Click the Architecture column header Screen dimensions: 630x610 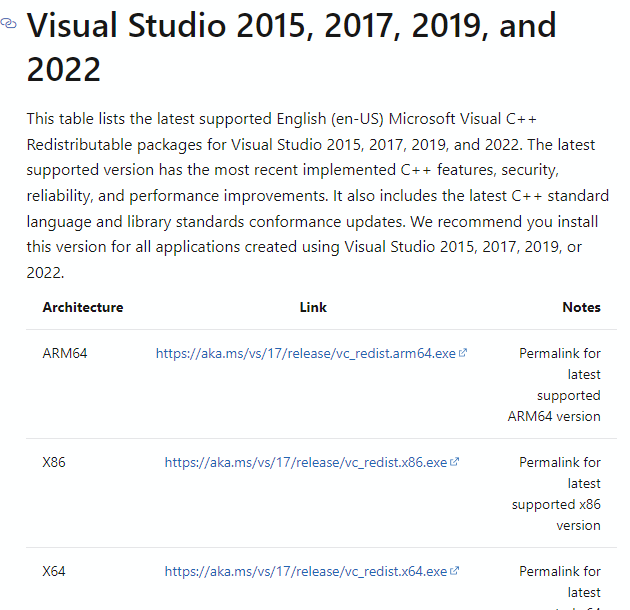[x=83, y=307]
